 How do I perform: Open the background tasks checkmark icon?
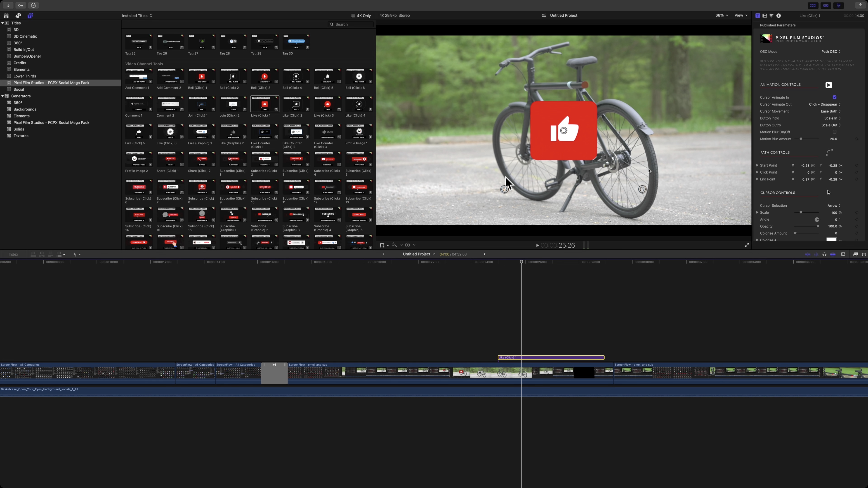point(33,5)
